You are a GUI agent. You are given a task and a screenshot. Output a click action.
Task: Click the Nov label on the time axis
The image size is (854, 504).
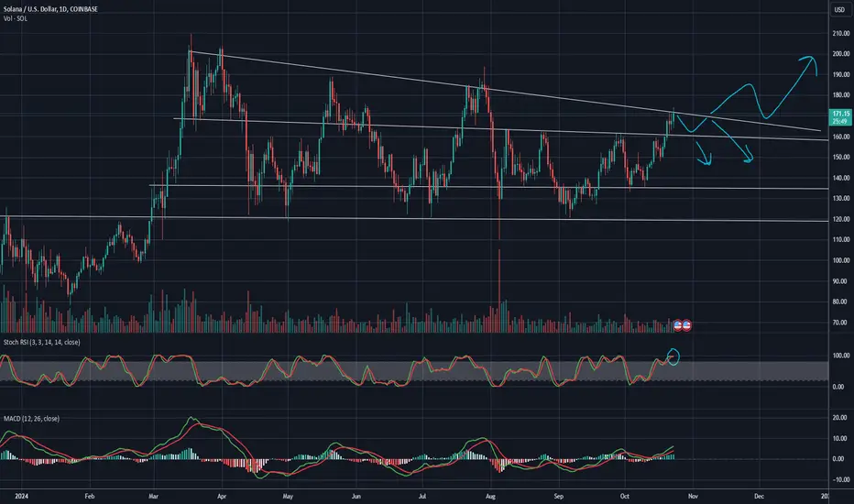693,497
